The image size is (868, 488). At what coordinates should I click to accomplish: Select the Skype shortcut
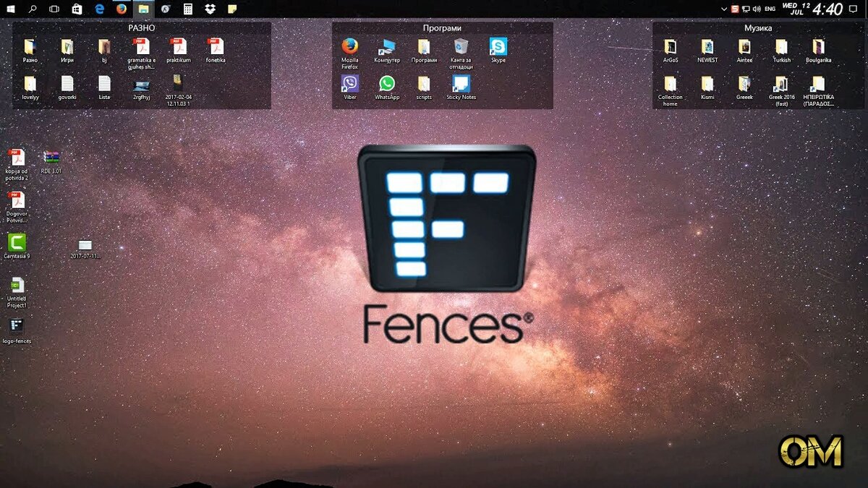pos(498,51)
